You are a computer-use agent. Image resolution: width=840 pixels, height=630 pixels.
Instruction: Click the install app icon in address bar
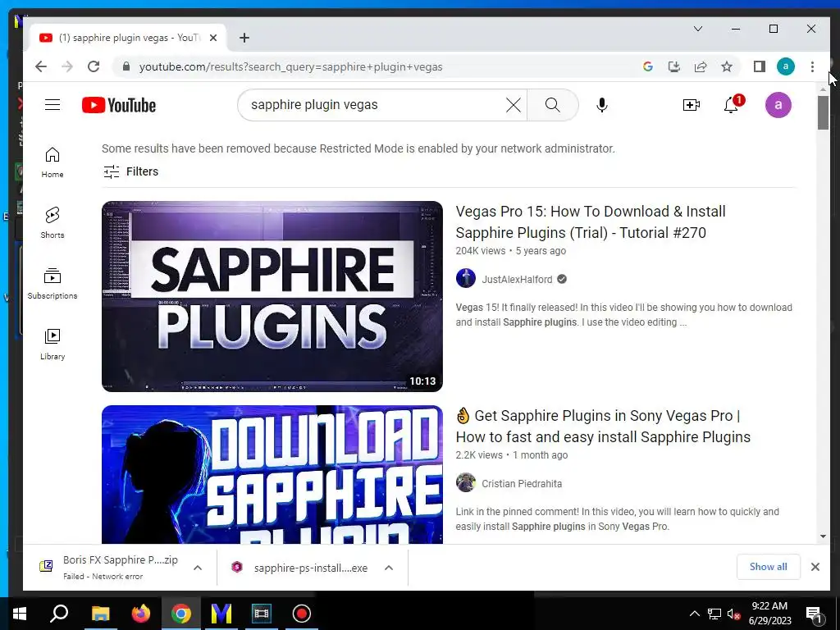(x=674, y=66)
